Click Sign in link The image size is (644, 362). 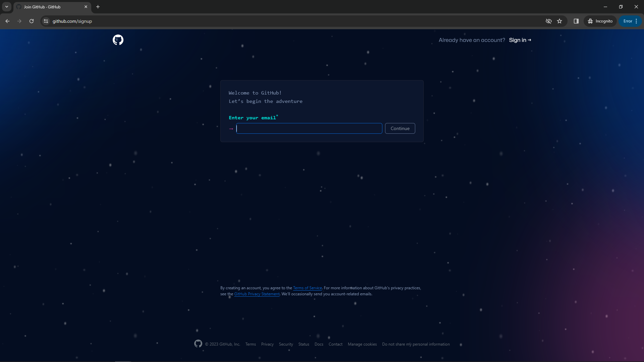[520, 40]
